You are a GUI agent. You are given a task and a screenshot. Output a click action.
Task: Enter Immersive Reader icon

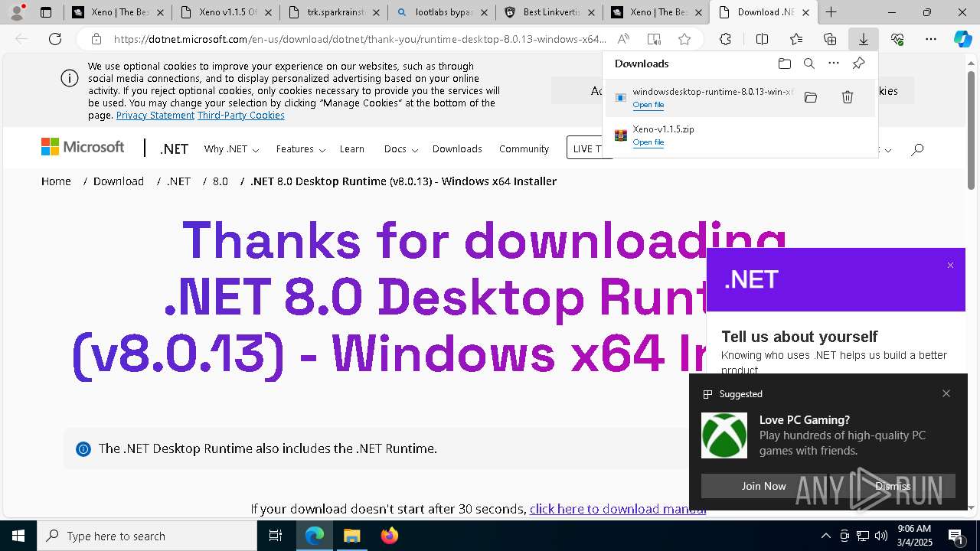(x=653, y=39)
